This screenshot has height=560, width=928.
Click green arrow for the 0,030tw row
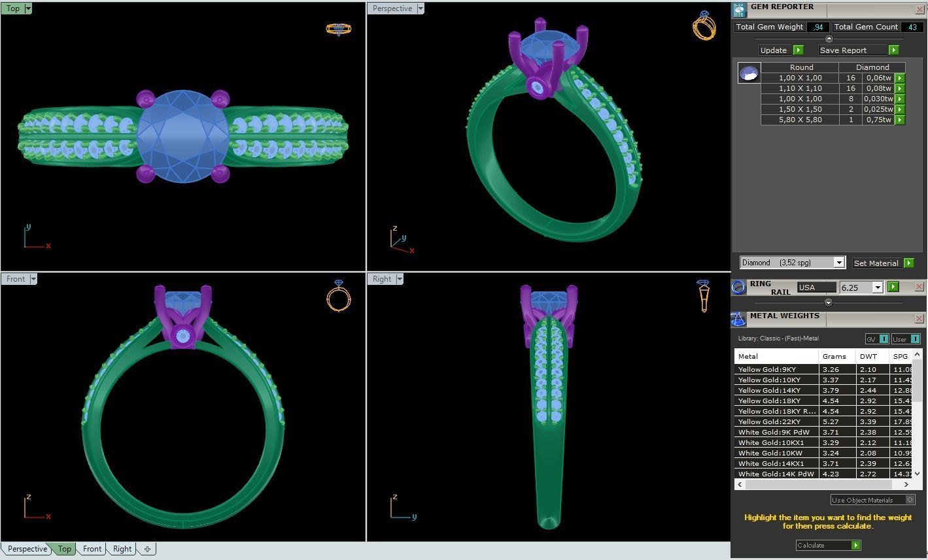[x=899, y=99]
